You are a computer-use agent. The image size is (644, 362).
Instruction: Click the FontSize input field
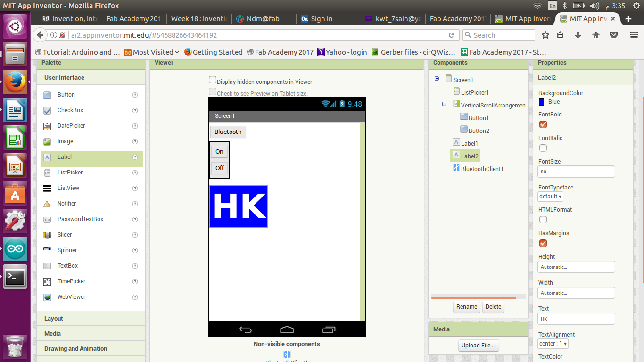[x=576, y=172]
